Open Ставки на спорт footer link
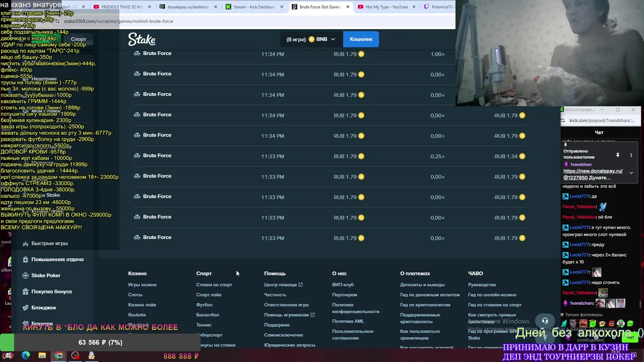 click(x=214, y=285)
